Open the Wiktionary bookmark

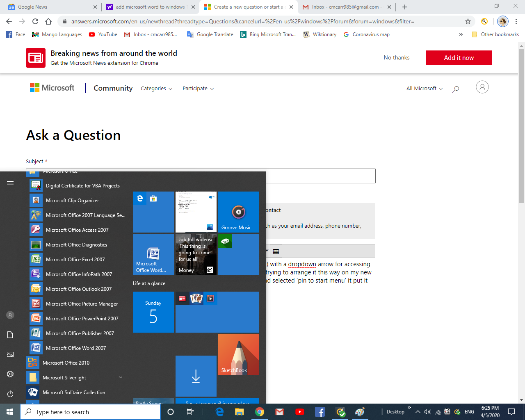(320, 34)
